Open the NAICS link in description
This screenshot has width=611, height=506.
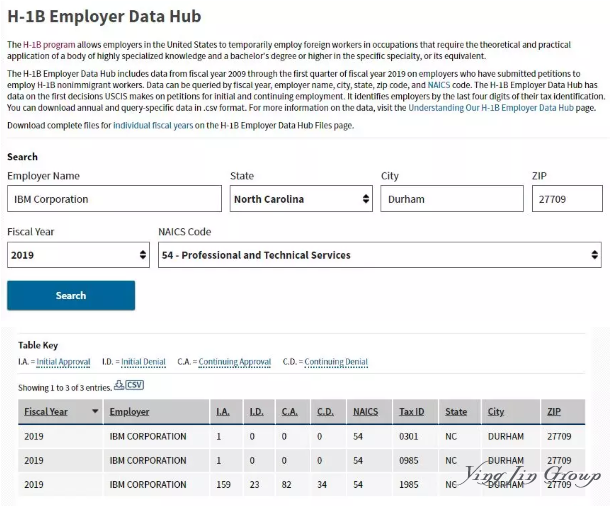coord(439,85)
